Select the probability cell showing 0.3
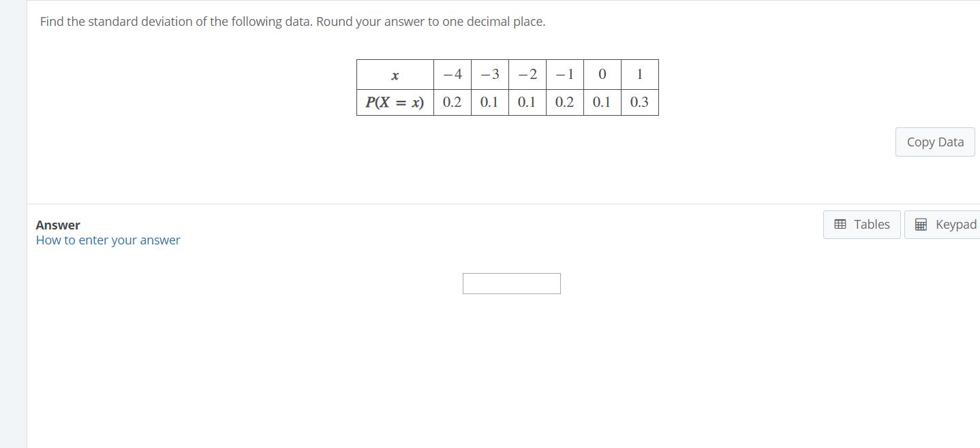The width and height of the screenshot is (980, 448). (x=639, y=102)
